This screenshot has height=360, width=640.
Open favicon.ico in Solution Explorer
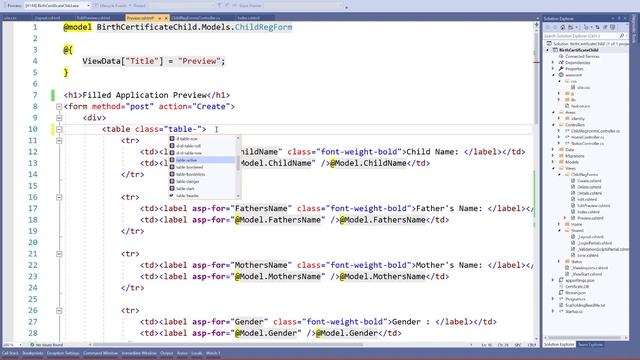pyautogui.click(x=580, y=106)
